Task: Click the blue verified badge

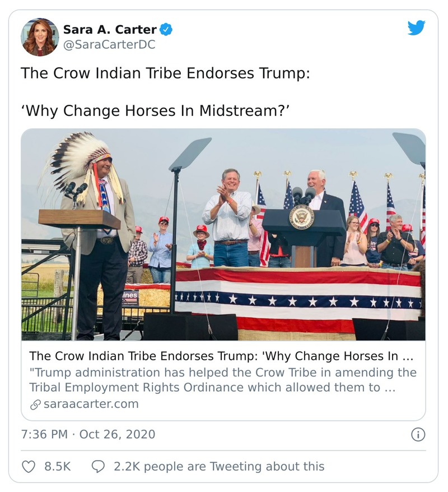Action: tap(166, 29)
